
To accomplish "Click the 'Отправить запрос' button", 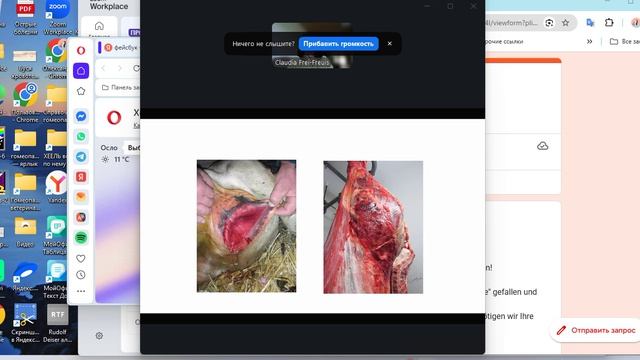I will [596, 330].
